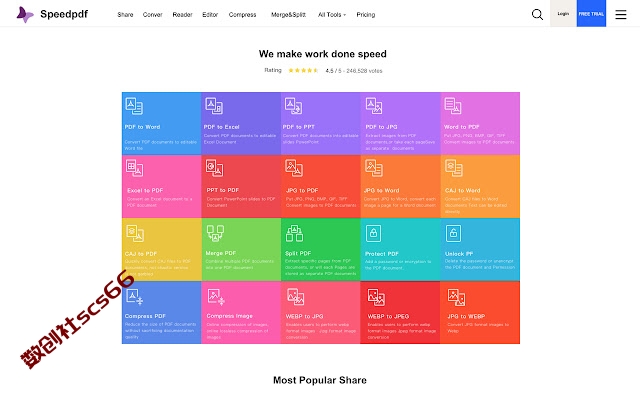Click the Unlock PDF open-padlock icon
Viewport: 640px width, 400px height.
pos(453,233)
